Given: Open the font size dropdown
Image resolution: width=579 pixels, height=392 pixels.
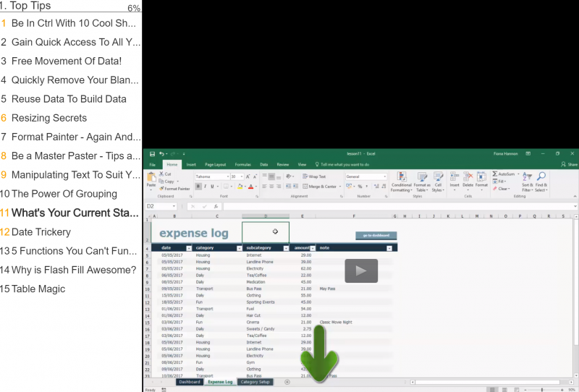Looking at the screenshot, I should (x=242, y=176).
